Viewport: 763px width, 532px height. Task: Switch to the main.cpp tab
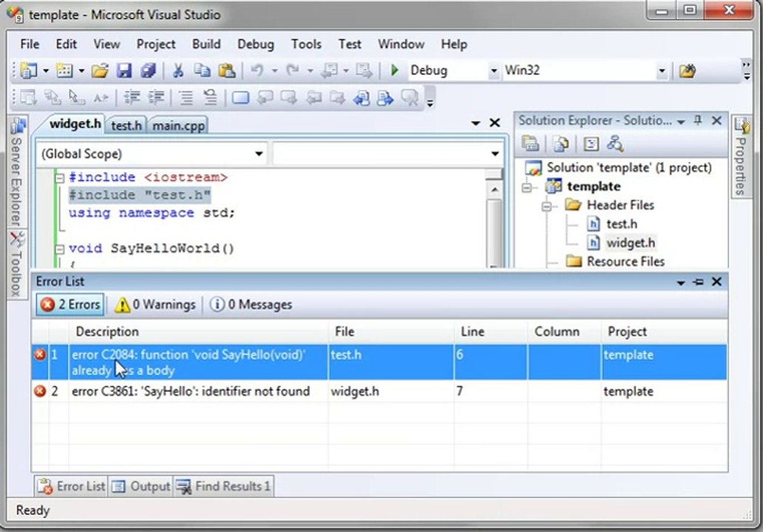(x=178, y=126)
